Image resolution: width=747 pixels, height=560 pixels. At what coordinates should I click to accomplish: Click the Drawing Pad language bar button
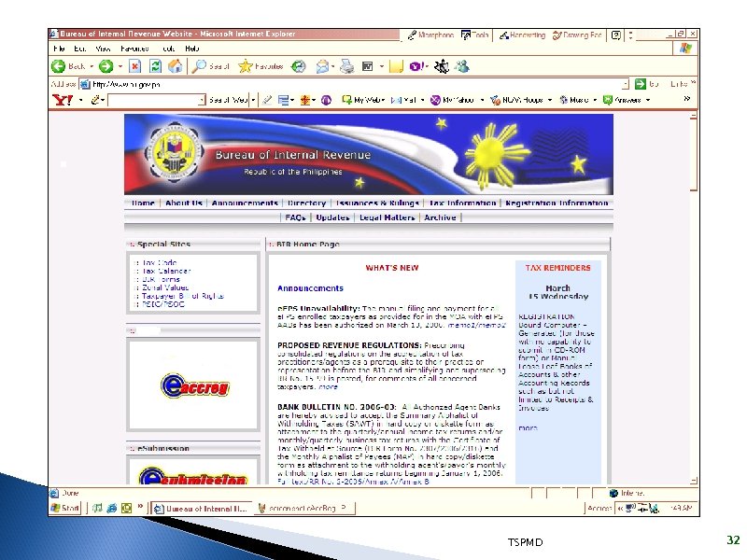tap(577, 35)
